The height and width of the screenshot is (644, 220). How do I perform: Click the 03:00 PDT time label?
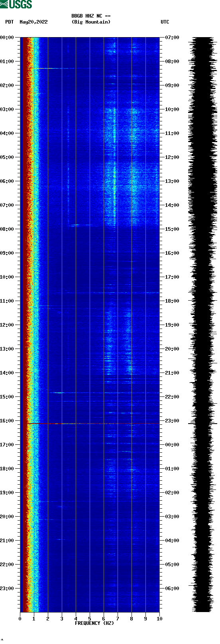pyautogui.click(x=7, y=109)
